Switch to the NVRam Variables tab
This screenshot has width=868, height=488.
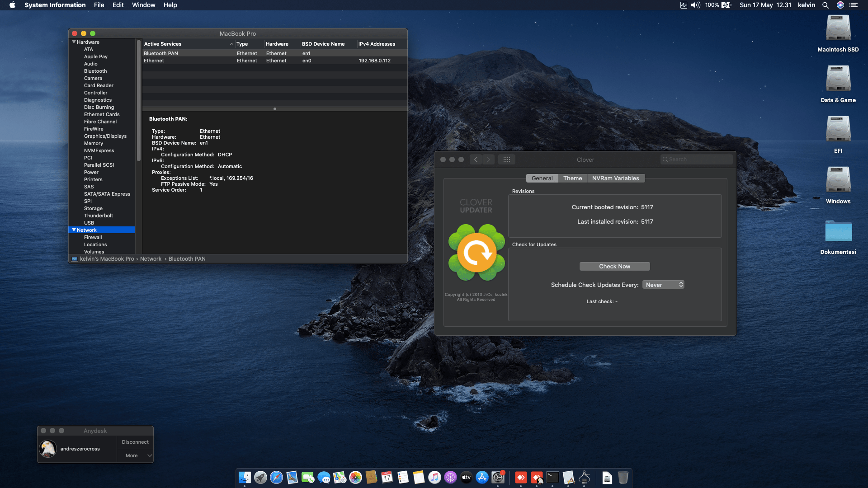pyautogui.click(x=615, y=178)
